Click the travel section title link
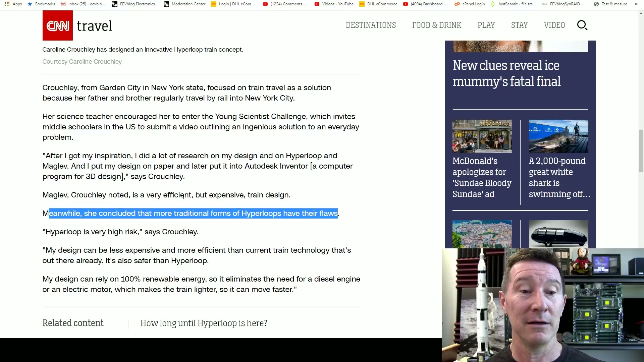 tap(94, 26)
